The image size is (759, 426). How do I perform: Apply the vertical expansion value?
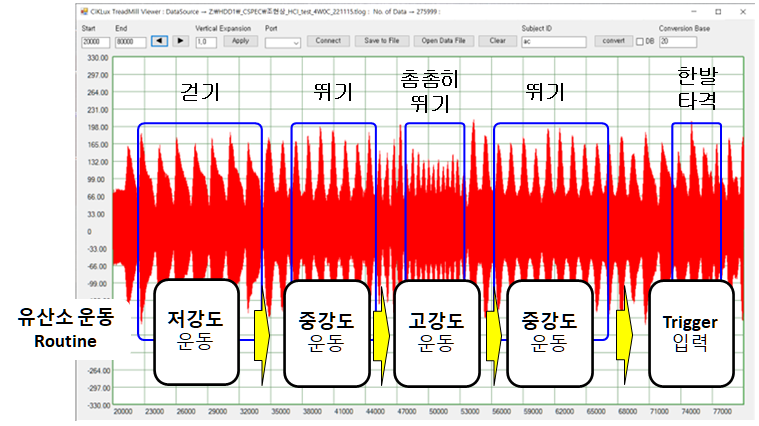point(240,41)
